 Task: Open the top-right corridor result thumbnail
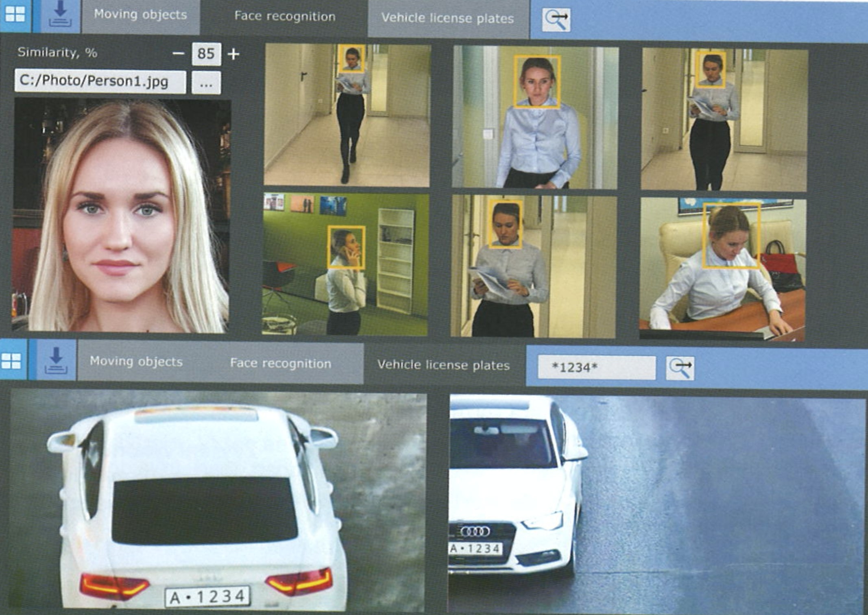[x=724, y=120]
